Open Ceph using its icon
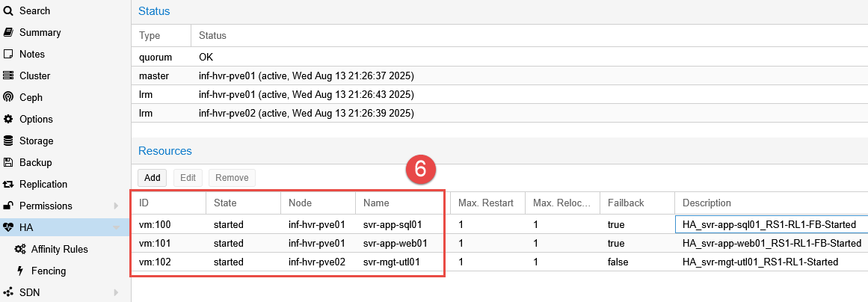This screenshot has height=302, width=868. [x=8, y=98]
